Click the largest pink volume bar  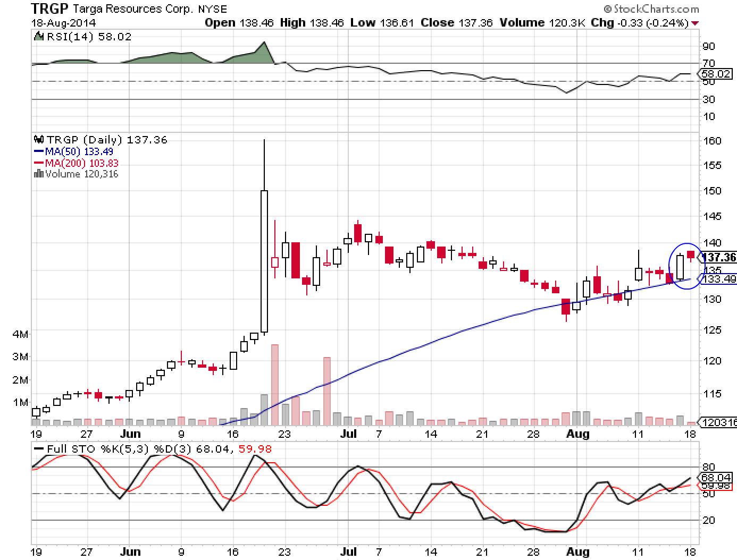point(275,385)
